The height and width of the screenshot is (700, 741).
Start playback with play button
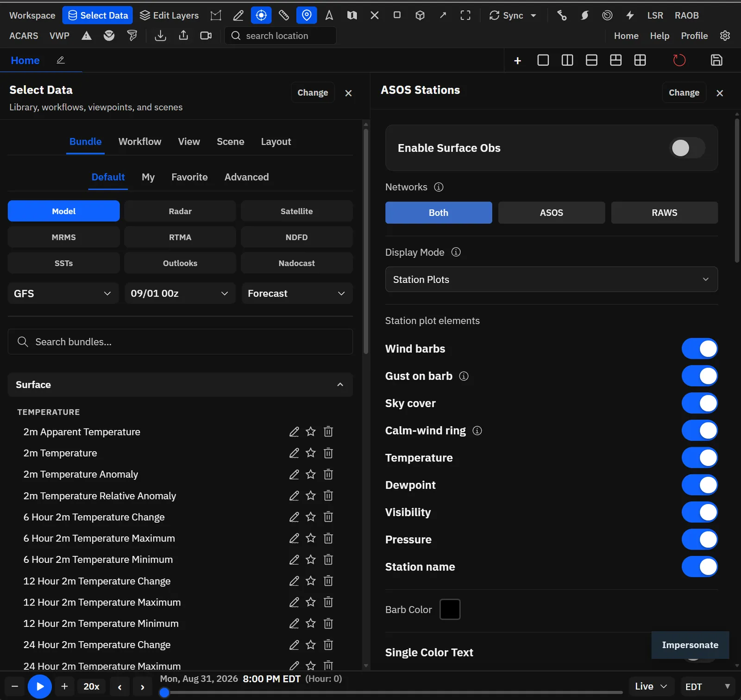click(40, 687)
